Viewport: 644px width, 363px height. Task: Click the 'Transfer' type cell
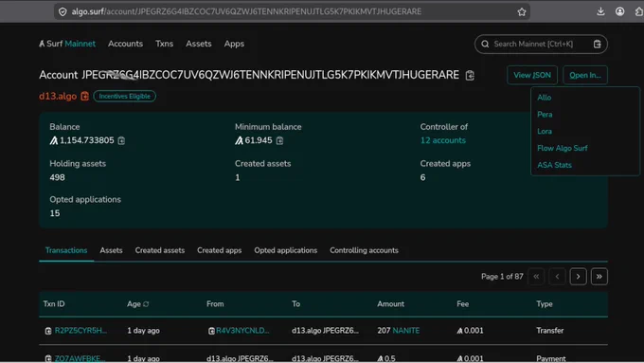[549, 331]
